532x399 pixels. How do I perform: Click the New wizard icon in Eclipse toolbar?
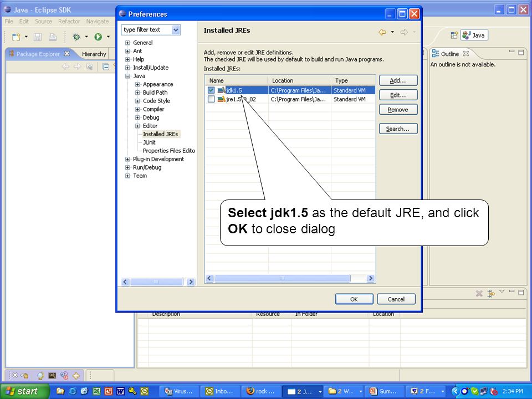16,37
